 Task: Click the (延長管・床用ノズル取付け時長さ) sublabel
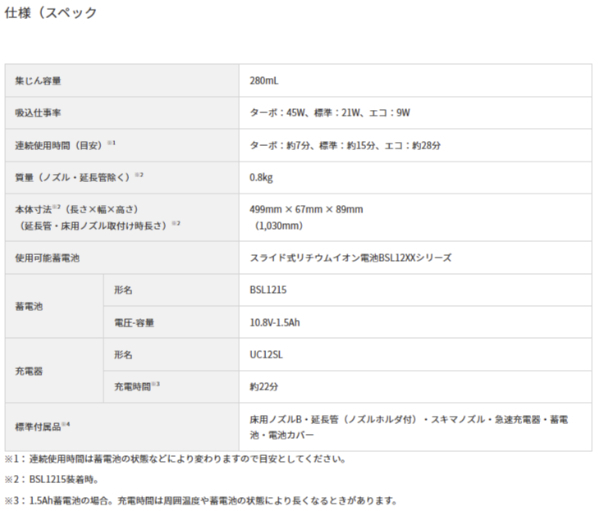[x=98, y=226]
